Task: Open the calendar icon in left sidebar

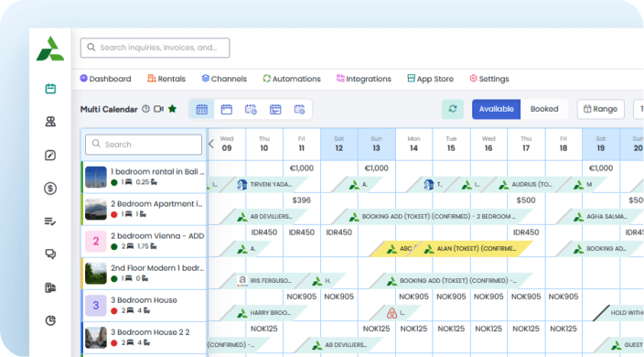Action: [50, 89]
